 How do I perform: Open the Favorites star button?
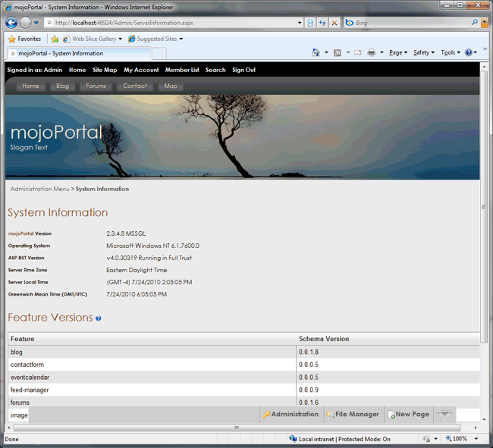[x=24, y=39]
